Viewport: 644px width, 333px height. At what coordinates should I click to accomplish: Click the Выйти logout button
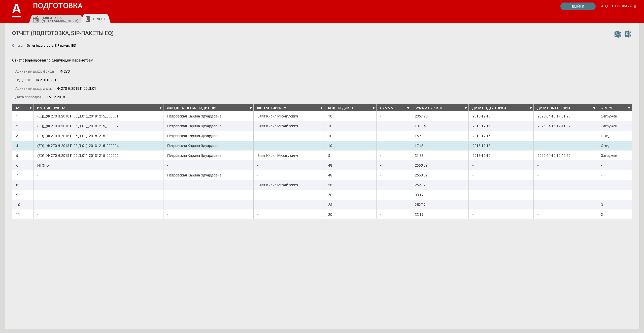tap(578, 6)
